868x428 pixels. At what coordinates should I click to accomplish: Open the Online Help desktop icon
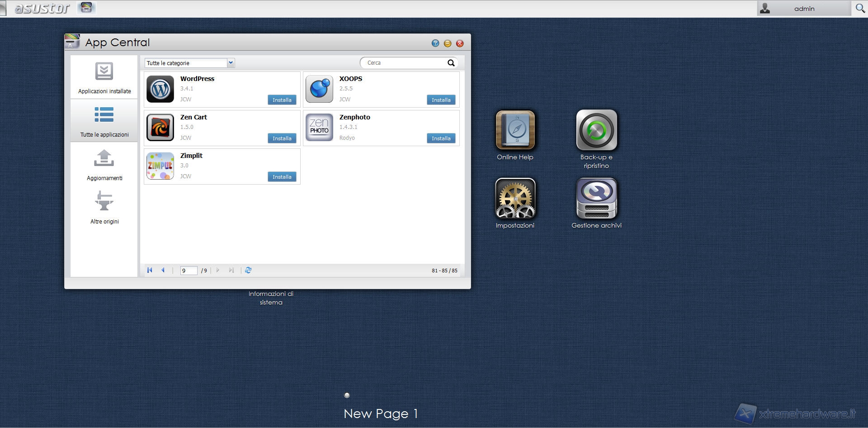tap(515, 130)
